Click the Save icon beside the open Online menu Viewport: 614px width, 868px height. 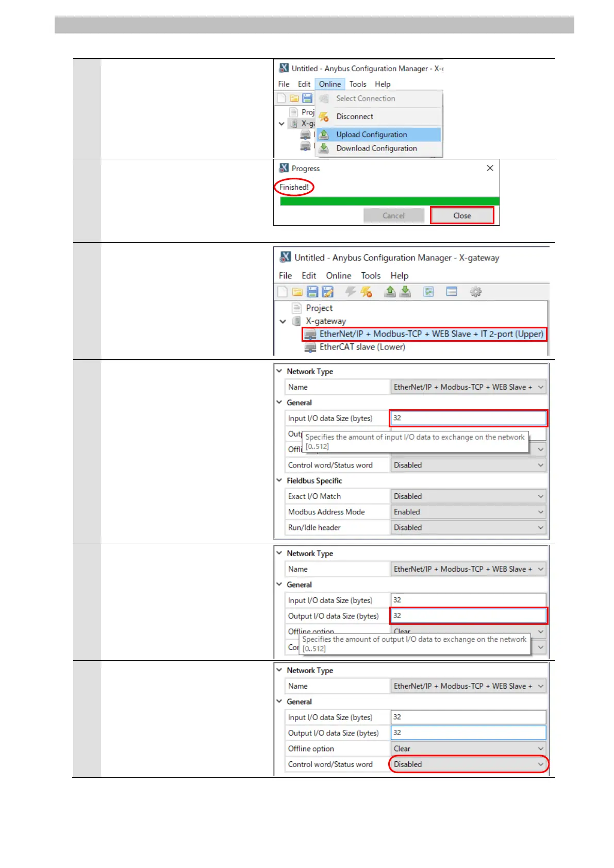[307, 98]
